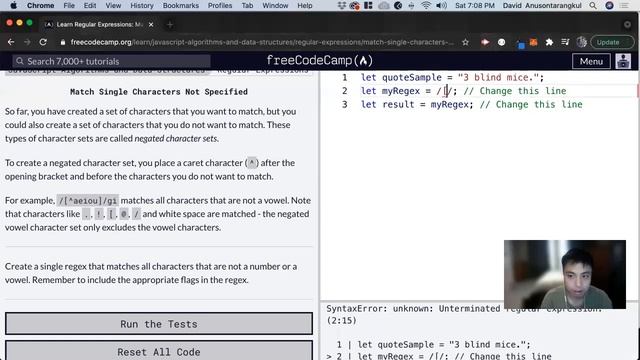Click editor line 1 with quoteSample
The width and height of the screenshot is (640, 360).
(452, 77)
